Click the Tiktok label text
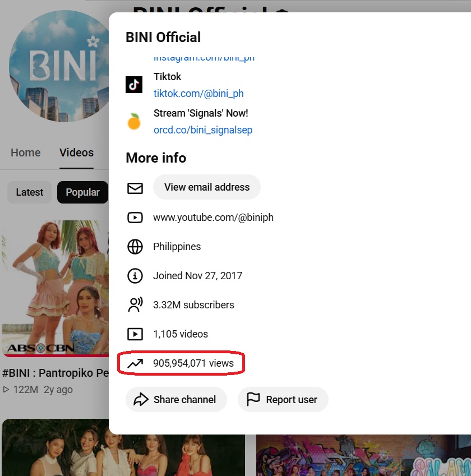The width and height of the screenshot is (471, 476). point(167,77)
